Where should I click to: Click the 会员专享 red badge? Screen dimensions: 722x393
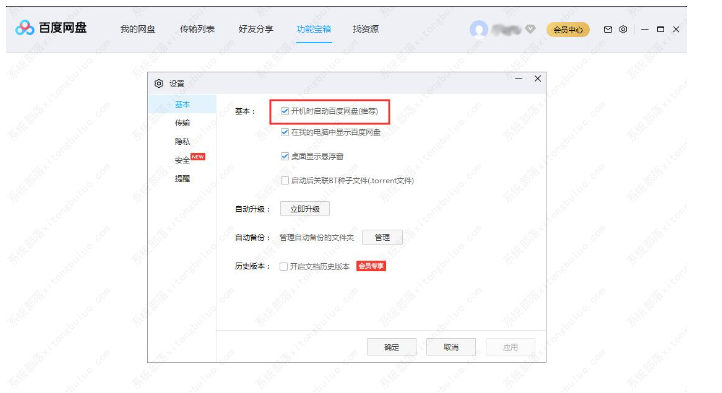point(371,266)
